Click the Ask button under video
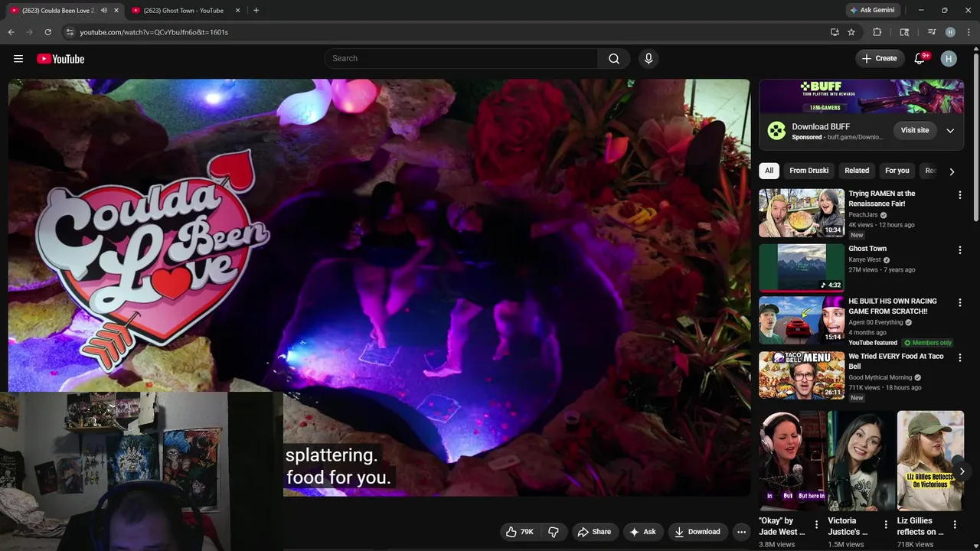The height and width of the screenshot is (551, 980). tap(642, 532)
